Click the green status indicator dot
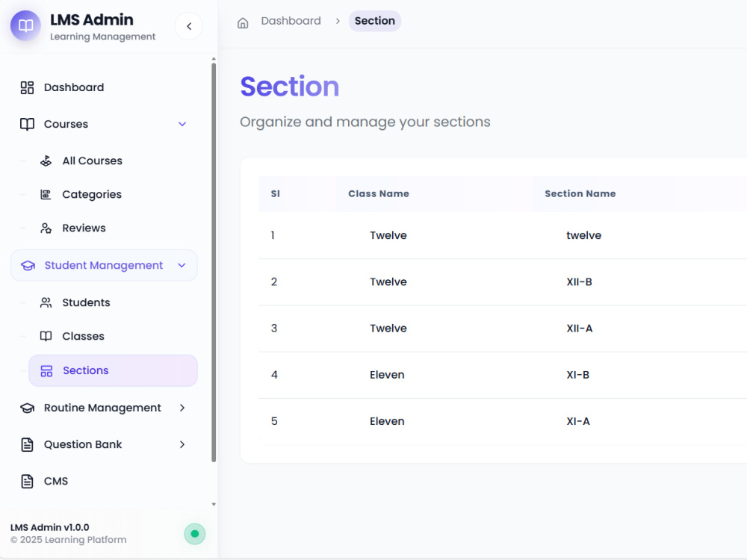 (195, 534)
